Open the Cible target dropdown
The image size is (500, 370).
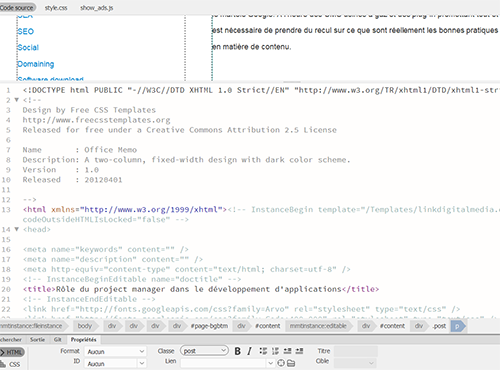point(356,363)
